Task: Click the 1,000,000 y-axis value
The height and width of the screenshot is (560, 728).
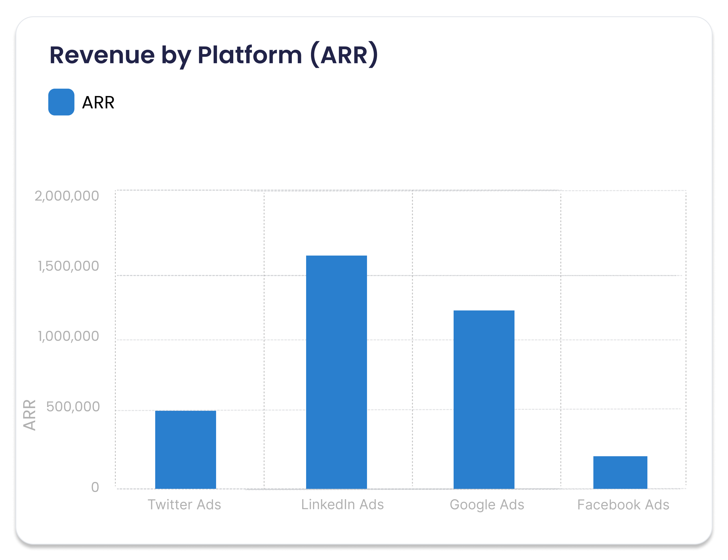Action: pos(69,336)
